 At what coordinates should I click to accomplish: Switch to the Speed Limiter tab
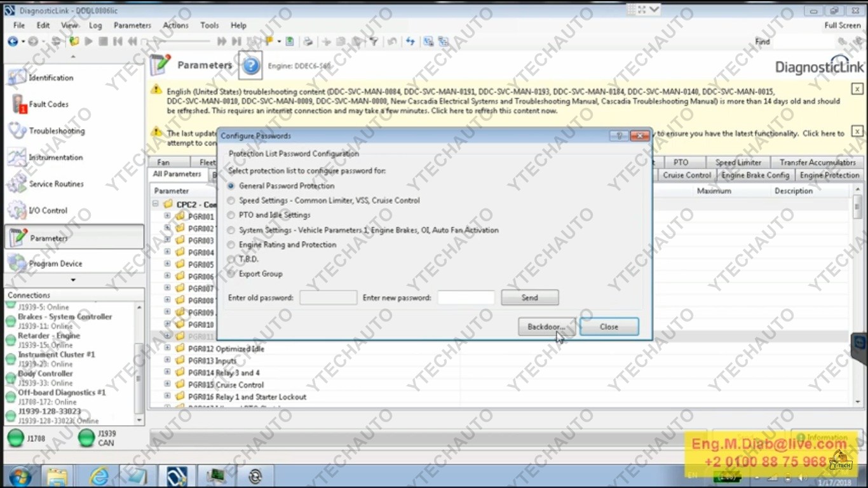[x=738, y=163]
